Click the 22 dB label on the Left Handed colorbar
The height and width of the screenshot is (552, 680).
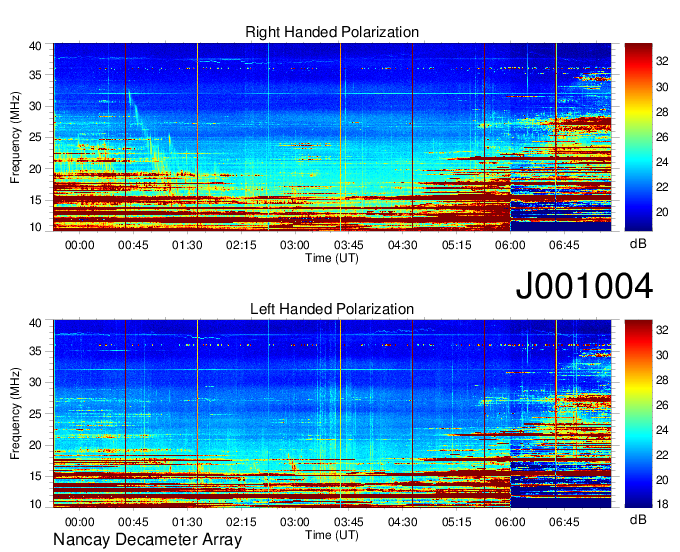[x=662, y=455]
